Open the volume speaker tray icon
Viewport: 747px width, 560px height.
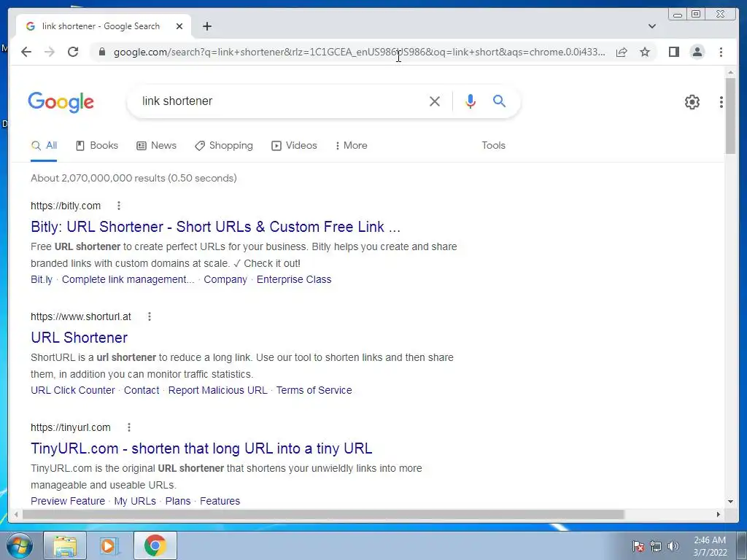[673, 546]
